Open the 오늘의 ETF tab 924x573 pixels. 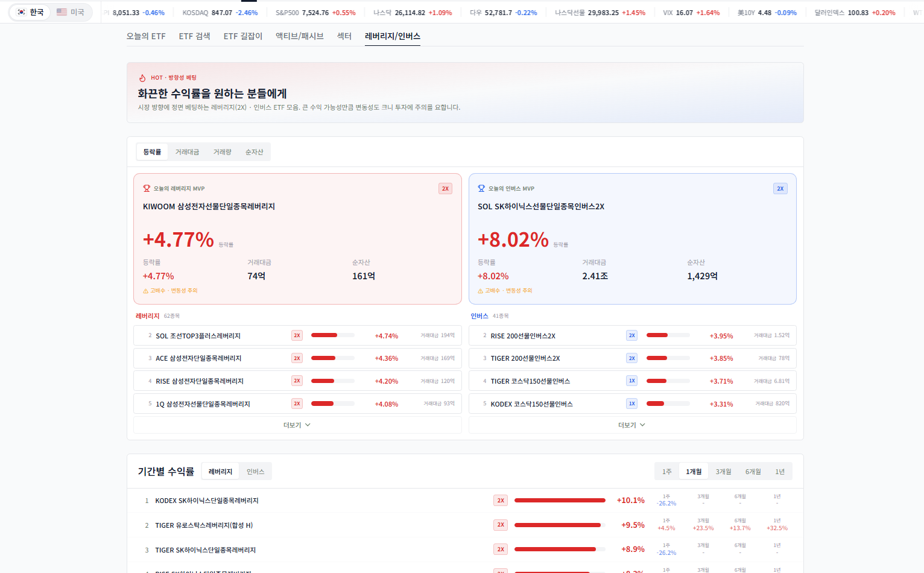point(146,36)
